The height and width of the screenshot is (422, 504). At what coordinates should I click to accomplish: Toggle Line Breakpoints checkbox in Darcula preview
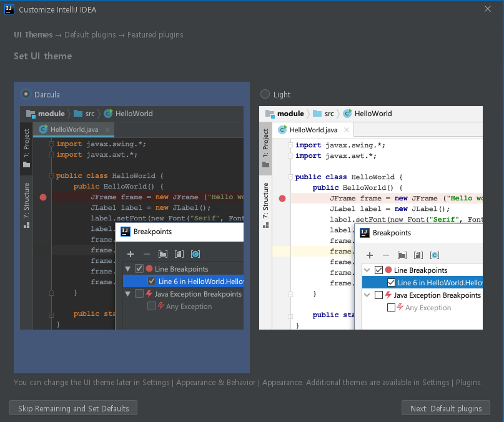[139, 268]
